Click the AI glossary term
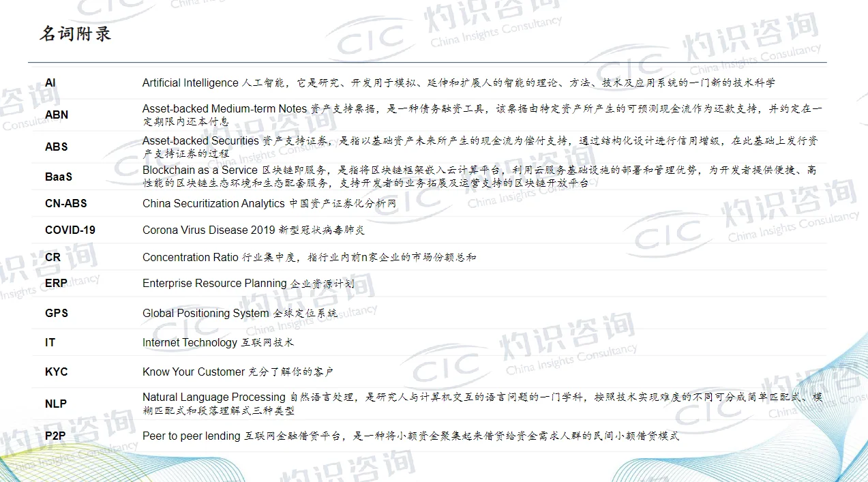 pos(50,82)
